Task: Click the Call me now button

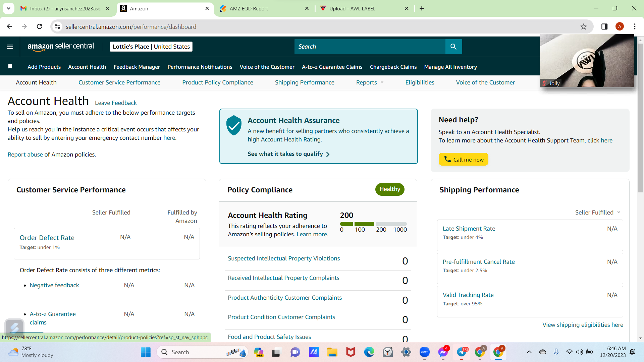Action: pyautogui.click(x=464, y=159)
